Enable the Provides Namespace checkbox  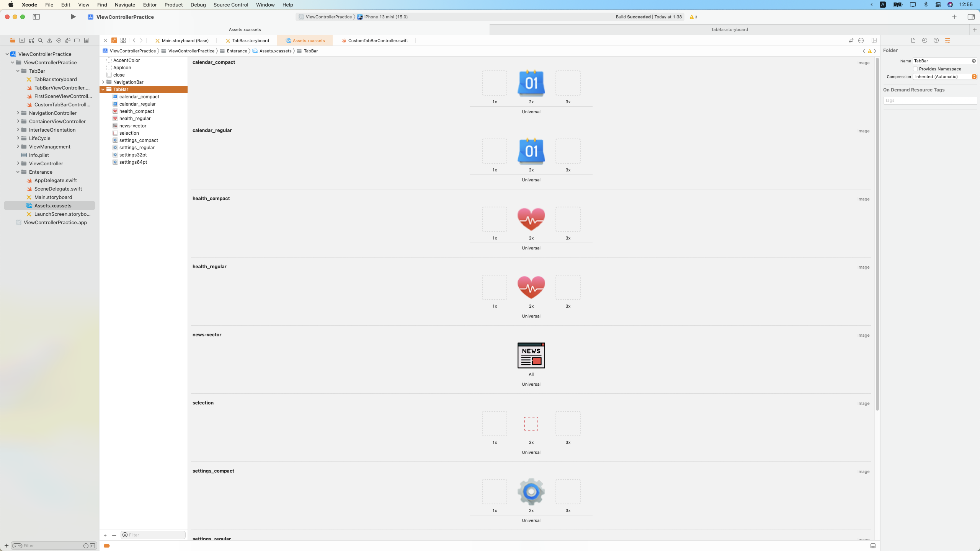915,69
